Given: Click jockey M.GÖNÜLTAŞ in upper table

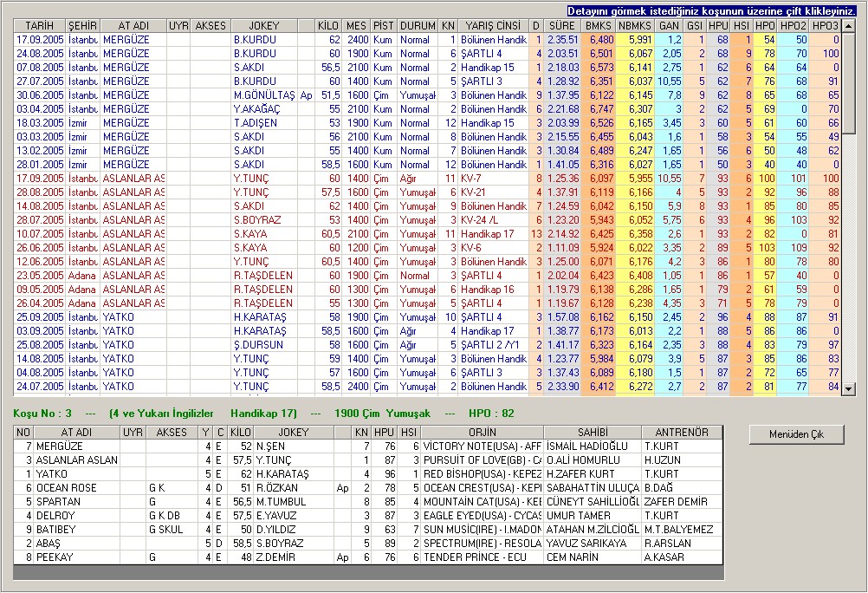Looking at the screenshot, I should point(264,95).
